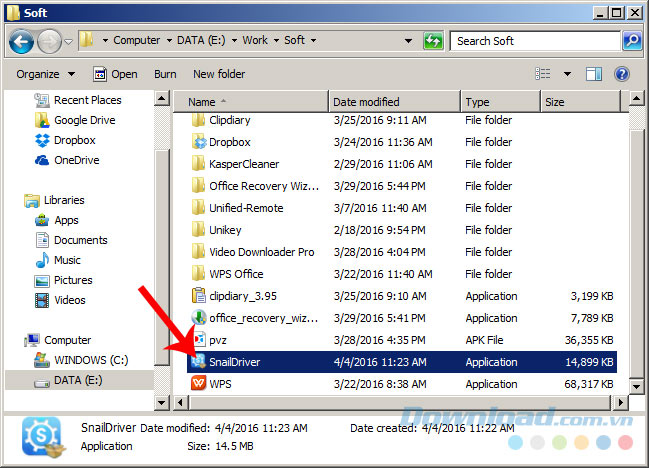Screen dimensions: 649x468
Task: Select the KasperCleaner folder
Action: (x=244, y=164)
